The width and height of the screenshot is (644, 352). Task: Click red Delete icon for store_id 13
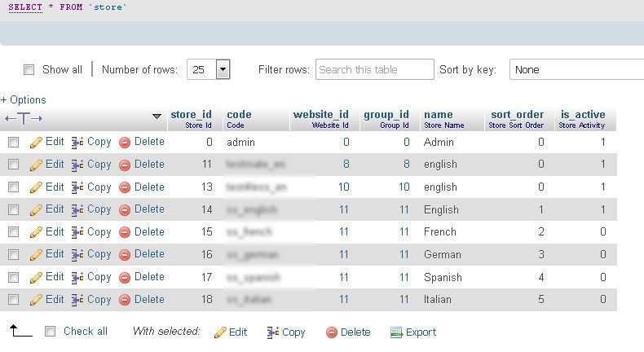[125, 187]
